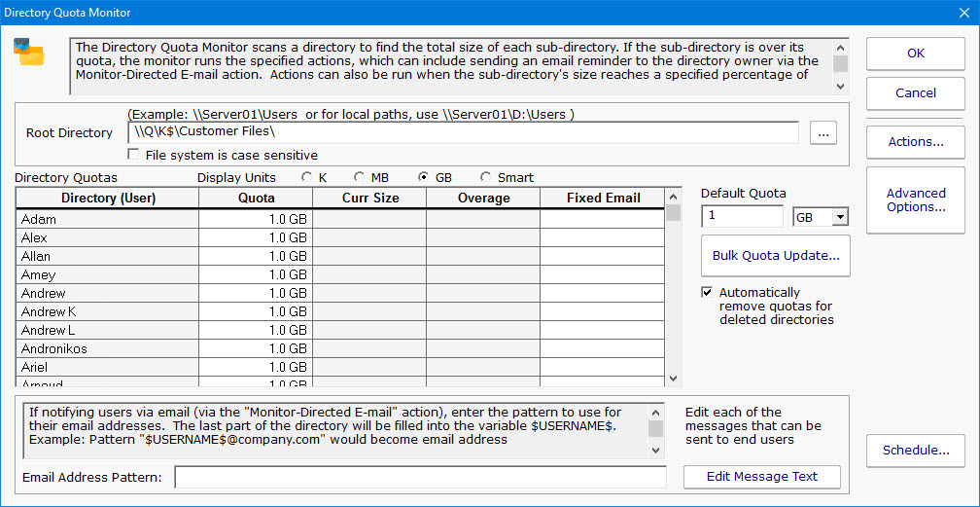Choose Smart display units option

486,177
